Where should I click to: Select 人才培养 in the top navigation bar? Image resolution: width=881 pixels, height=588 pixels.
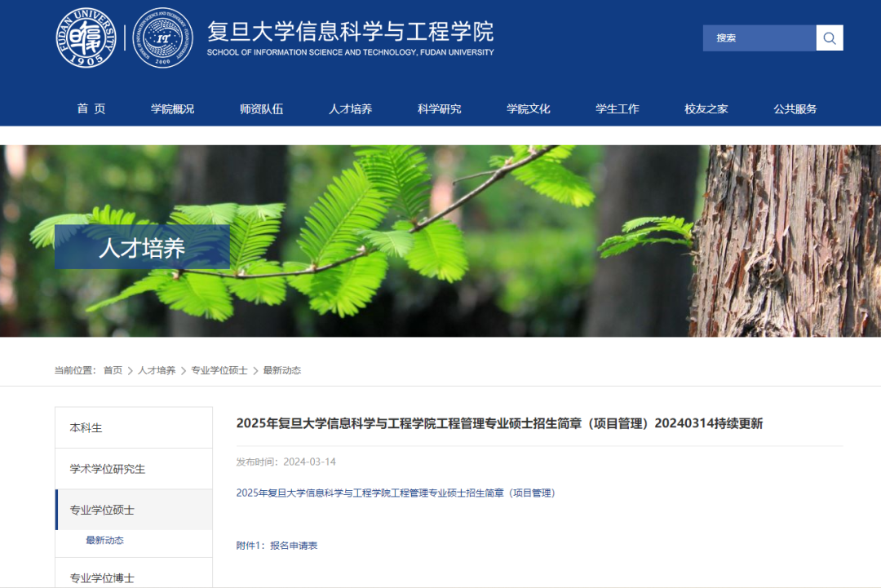tap(350, 109)
